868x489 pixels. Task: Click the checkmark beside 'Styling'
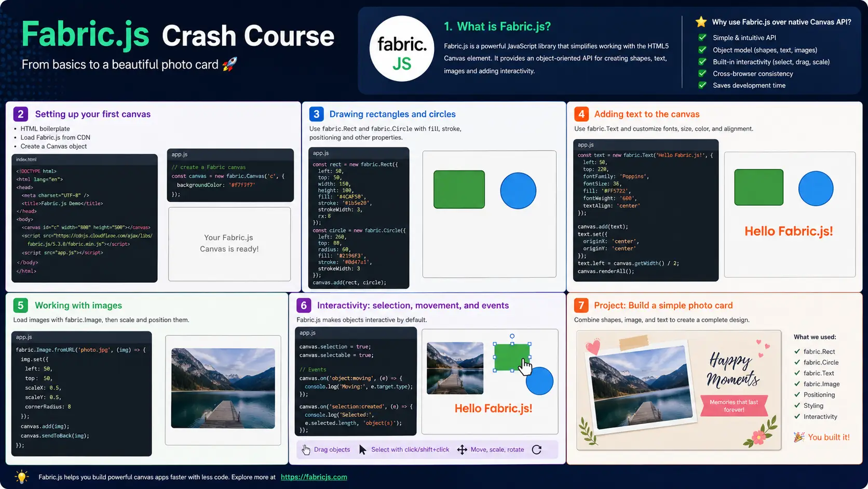click(797, 405)
